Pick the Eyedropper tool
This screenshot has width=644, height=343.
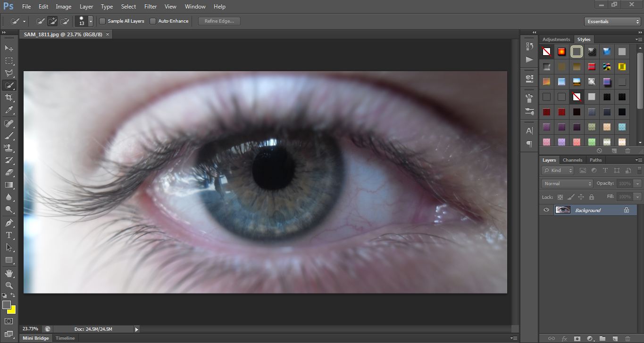pyautogui.click(x=9, y=110)
